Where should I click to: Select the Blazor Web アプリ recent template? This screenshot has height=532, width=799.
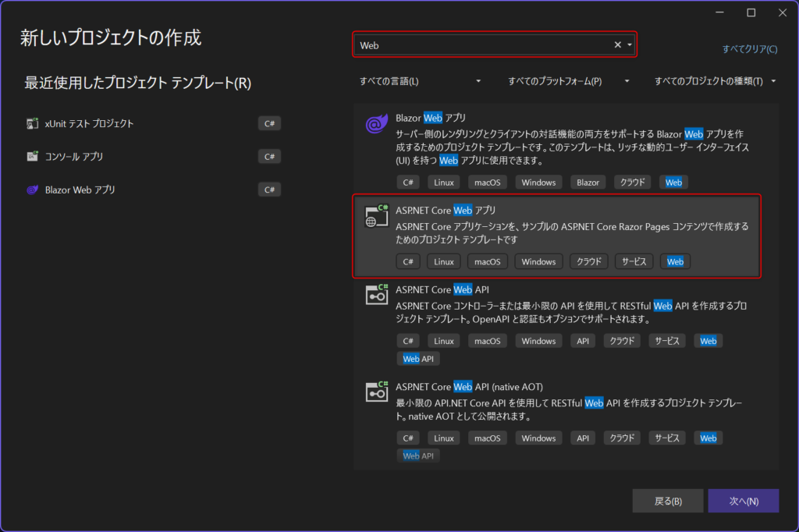click(x=154, y=190)
